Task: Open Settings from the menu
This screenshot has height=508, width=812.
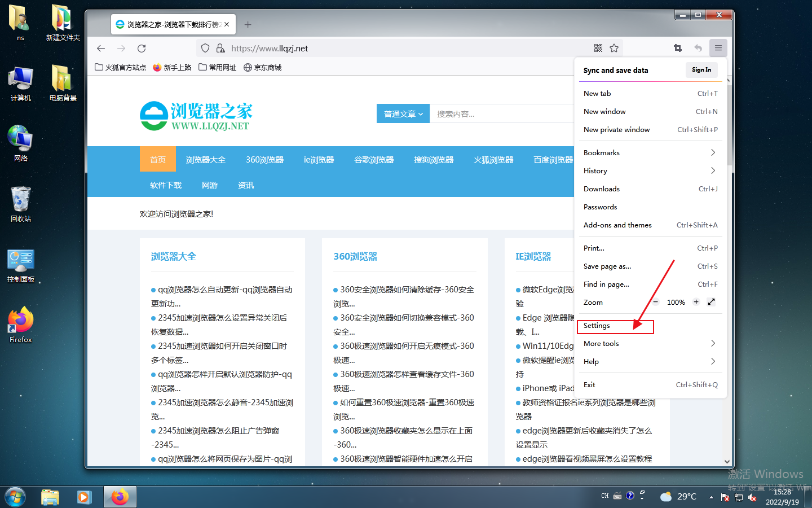Action: pos(597,326)
